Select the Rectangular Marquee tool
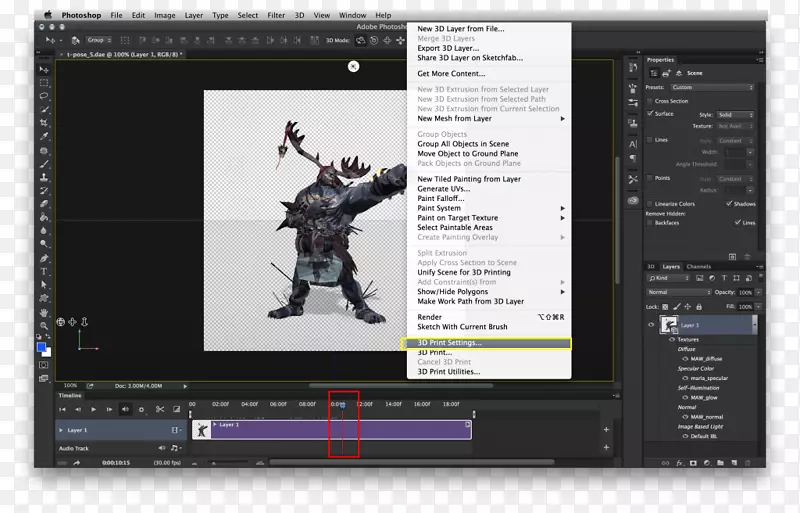Image resolution: width=800 pixels, height=513 pixels. (x=44, y=83)
